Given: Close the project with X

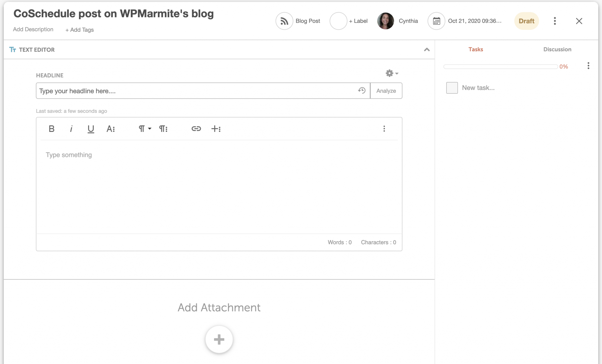Looking at the screenshot, I should click(x=579, y=21).
